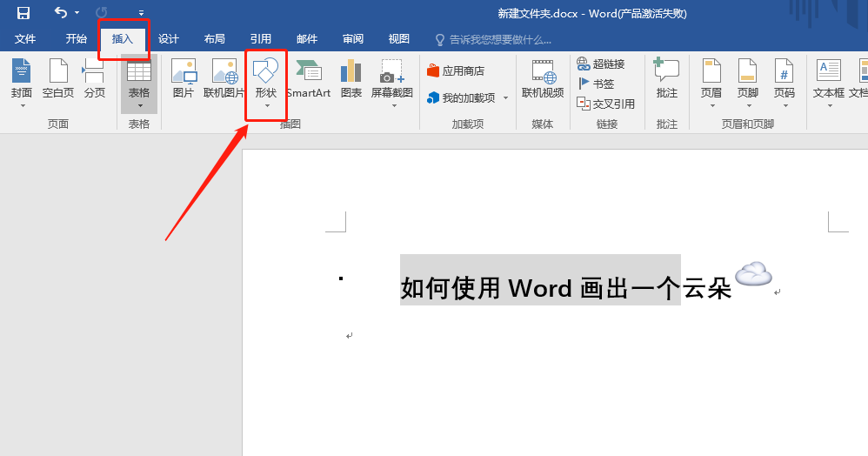Save the document with the floppy icon
Image resolution: width=868 pixels, height=456 pixels.
click(23, 13)
